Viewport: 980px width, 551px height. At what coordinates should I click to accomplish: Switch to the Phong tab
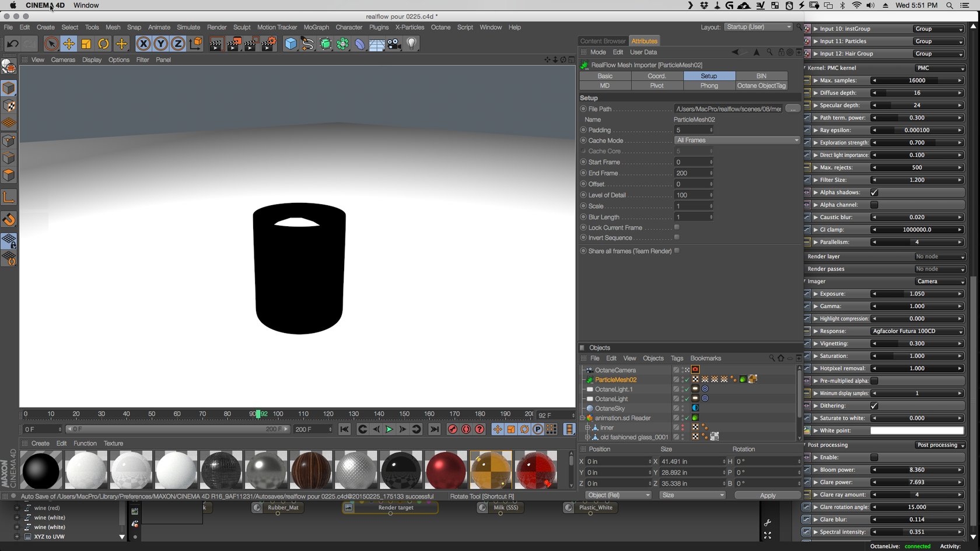point(709,86)
